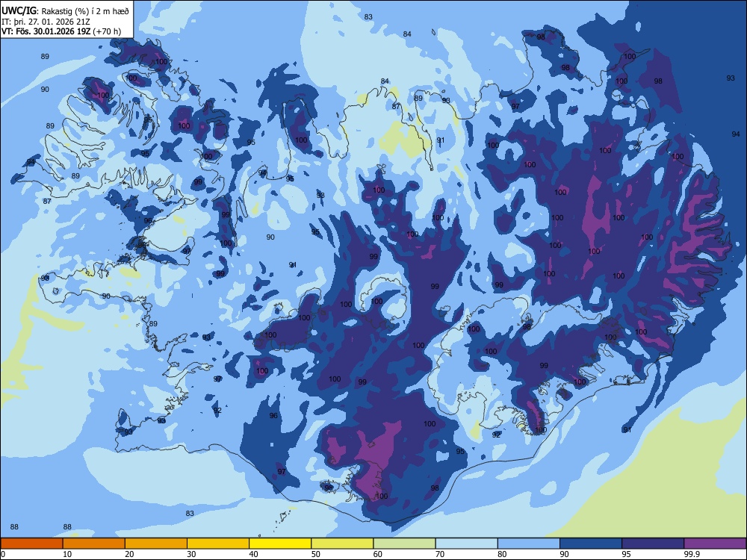Select the indigo 95–99.9 legend swatch
The height and width of the screenshot is (560, 747).
(653, 544)
